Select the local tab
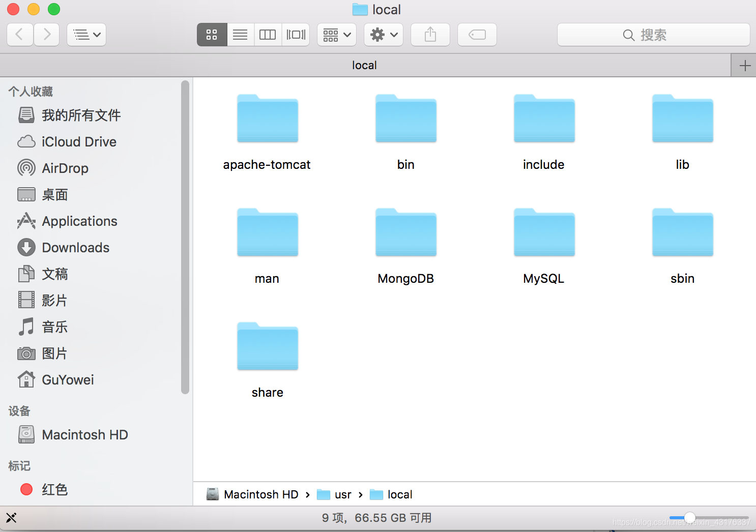 [x=365, y=66]
